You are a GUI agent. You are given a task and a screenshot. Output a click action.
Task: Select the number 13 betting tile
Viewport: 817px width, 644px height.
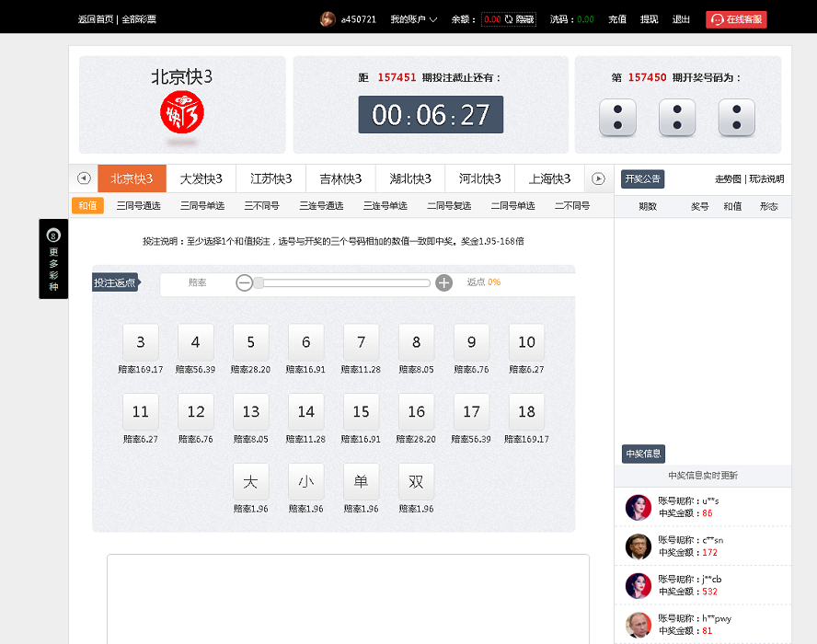[250, 411]
